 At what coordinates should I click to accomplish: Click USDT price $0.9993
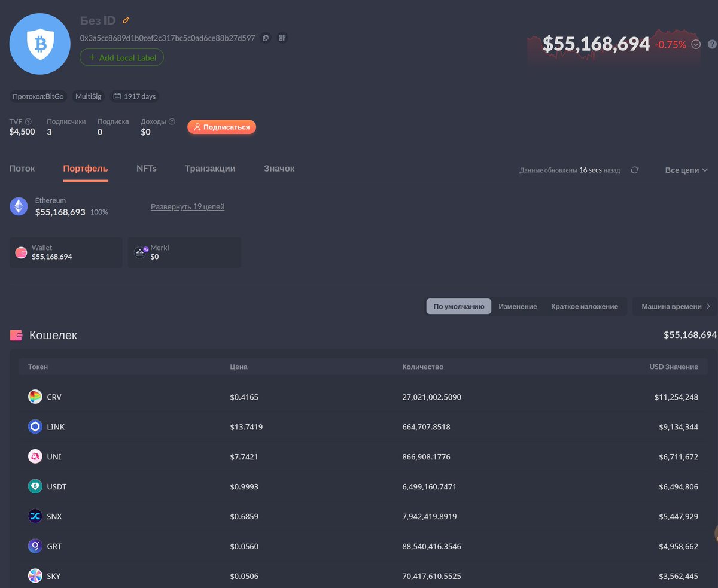click(244, 486)
